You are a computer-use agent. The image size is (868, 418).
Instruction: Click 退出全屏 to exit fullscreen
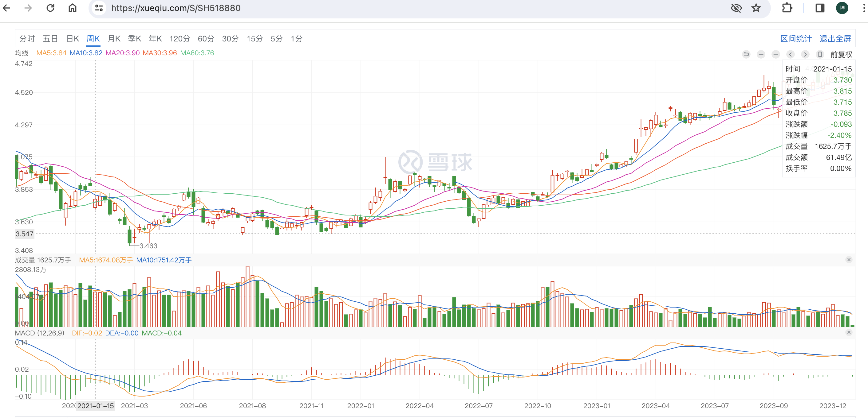point(835,39)
